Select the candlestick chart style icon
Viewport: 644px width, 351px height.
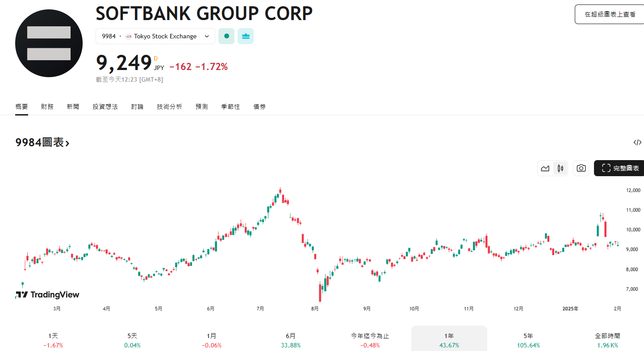click(x=560, y=168)
